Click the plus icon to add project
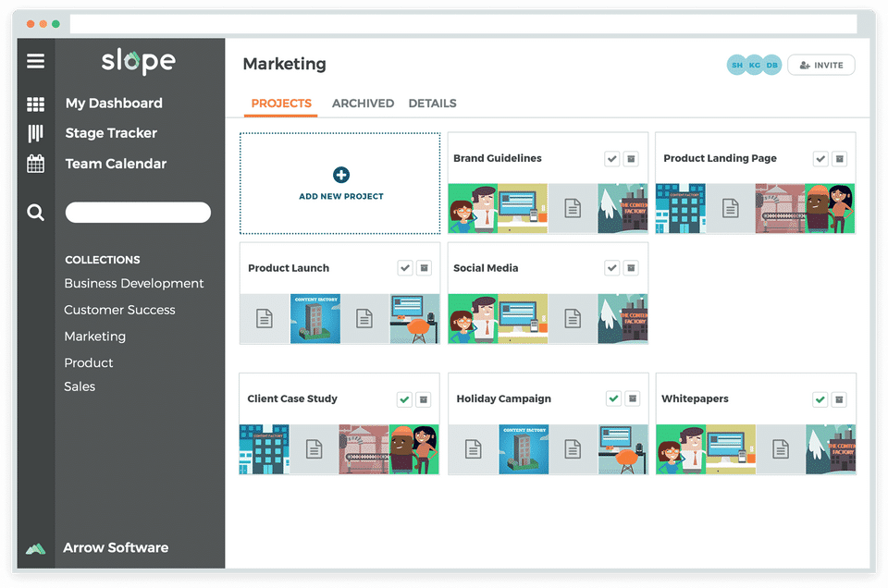This screenshot has width=888, height=588. [x=341, y=175]
